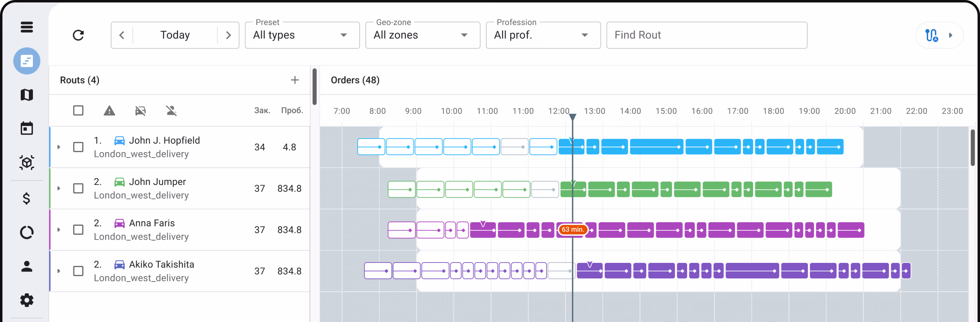The width and height of the screenshot is (980, 322).
Task: Check the John J. Hopfield route checkbox
Action: 78,147
